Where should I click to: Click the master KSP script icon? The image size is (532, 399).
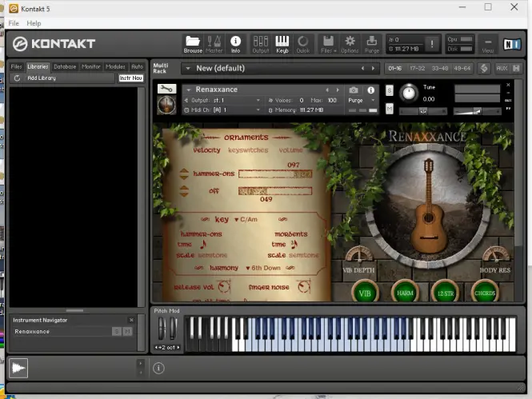pos(484,68)
